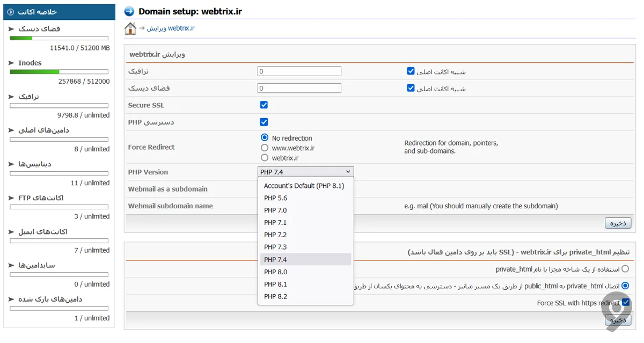Collapse the خلاصه اکانت panel header icon
The width and height of the screenshot is (644, 343).
click(11, 12)
